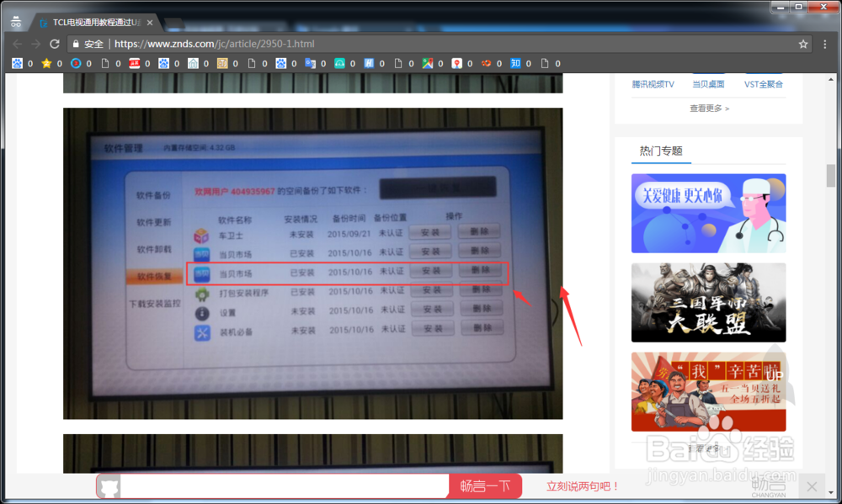Image resolution: width=842 pixels, height=504 pixels.
Task: Click the cat avatar by comment box
Action: point(109,487)
